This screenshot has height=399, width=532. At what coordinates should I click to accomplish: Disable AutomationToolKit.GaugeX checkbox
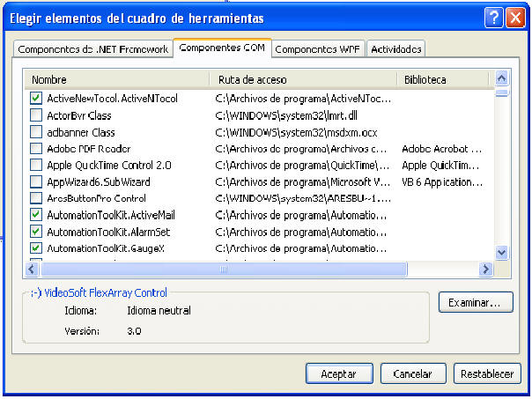[36, 248]
